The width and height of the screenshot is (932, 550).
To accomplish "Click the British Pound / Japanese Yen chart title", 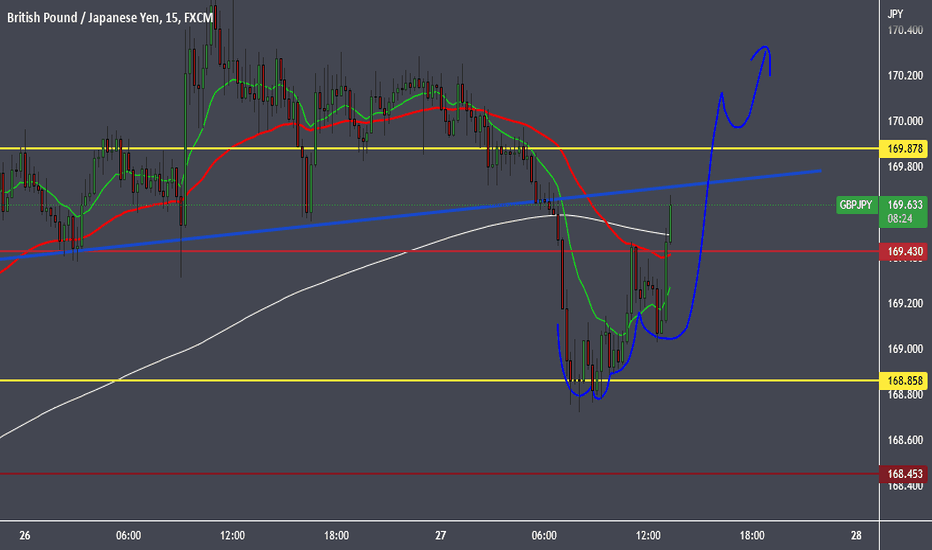I will (109, 18).
